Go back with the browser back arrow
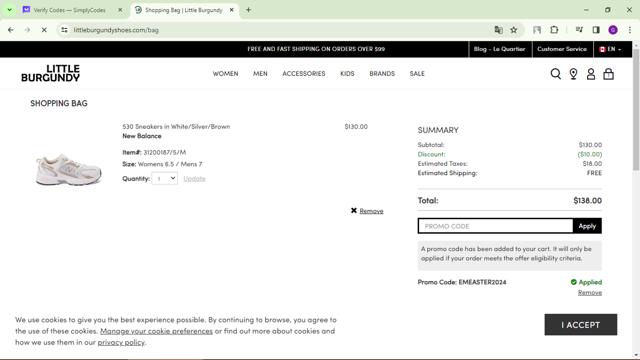Screen dimensions: 640x360 [11, 30]
